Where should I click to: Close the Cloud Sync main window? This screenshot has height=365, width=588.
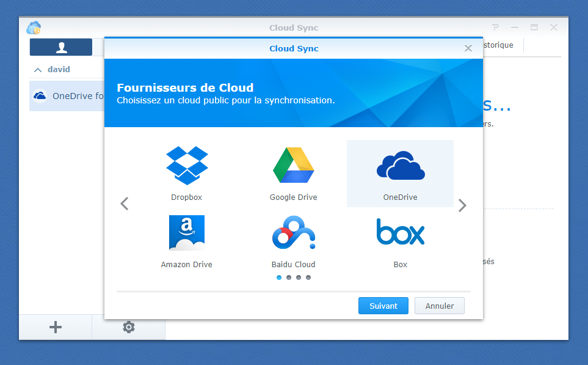(x=554, y=28)
